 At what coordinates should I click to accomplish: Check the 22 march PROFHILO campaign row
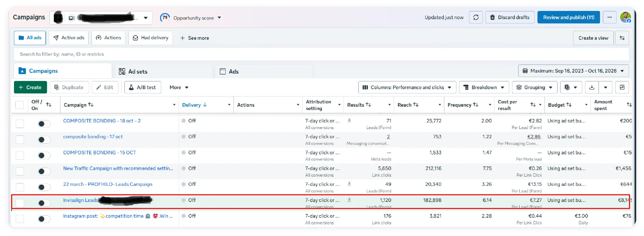[x=20, y=187]
